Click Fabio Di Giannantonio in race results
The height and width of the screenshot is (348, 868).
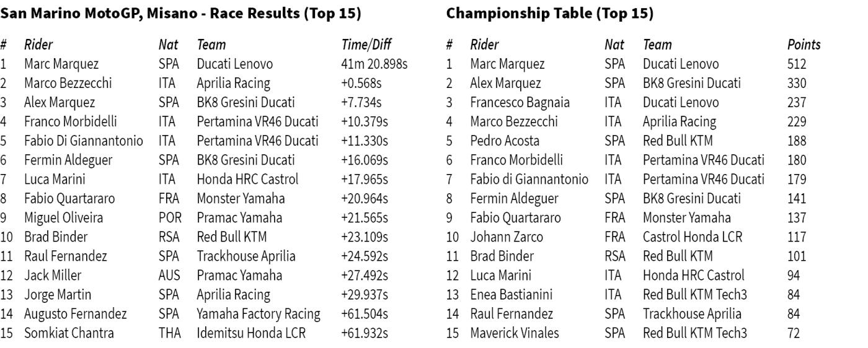pos(84,141)
